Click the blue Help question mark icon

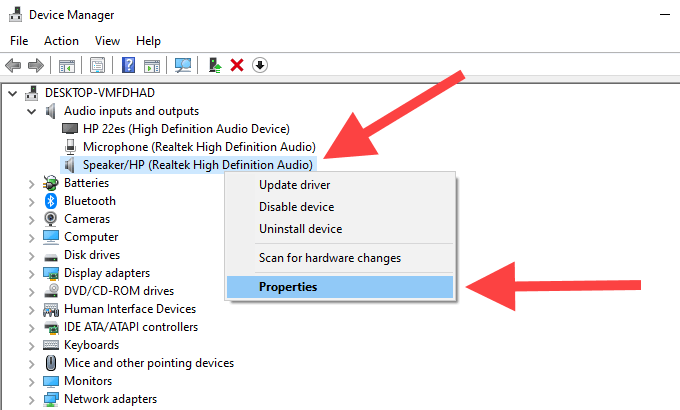[x=128, y=65]
